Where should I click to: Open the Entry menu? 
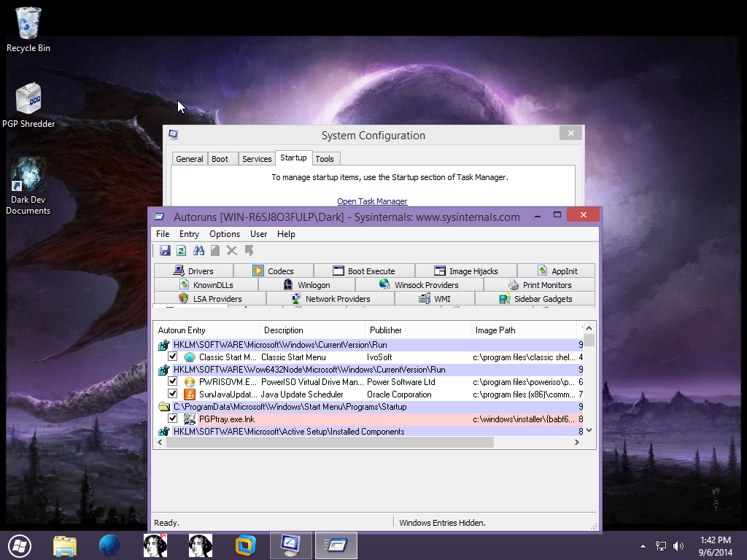coord(189,234)
